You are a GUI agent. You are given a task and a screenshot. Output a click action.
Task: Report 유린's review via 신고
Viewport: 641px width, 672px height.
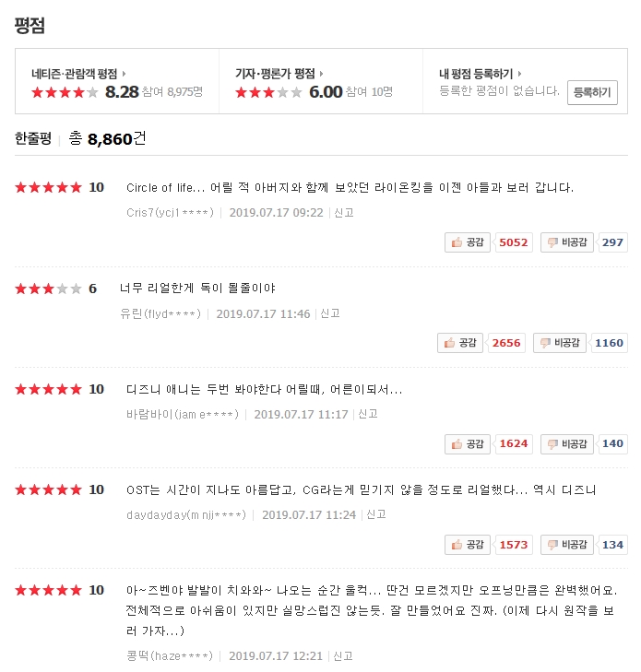coord(330,314)
